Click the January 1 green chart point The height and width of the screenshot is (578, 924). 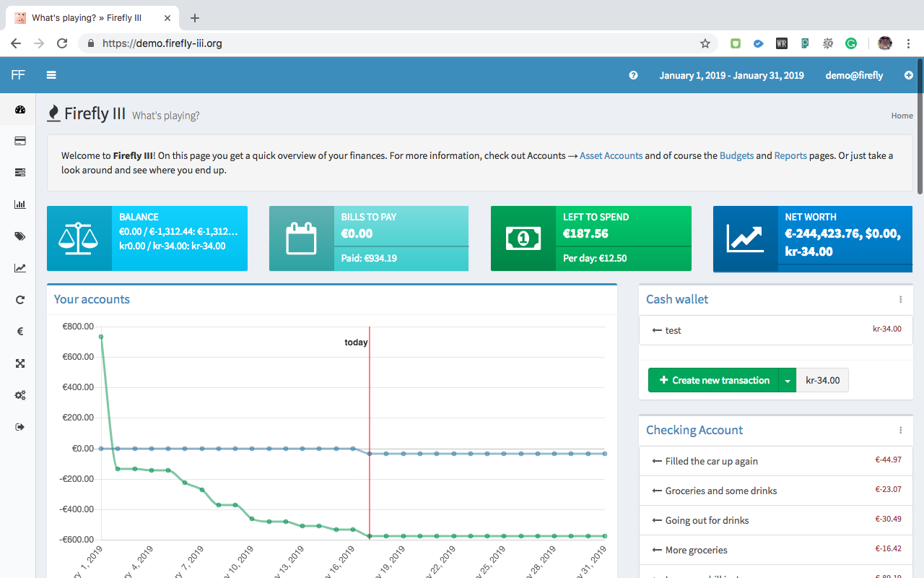101,337
